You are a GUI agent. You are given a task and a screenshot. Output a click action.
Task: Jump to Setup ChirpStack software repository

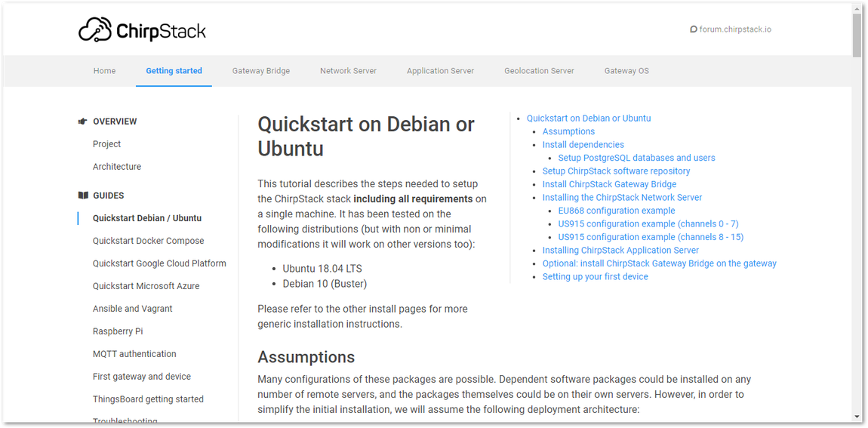(616, 171)
